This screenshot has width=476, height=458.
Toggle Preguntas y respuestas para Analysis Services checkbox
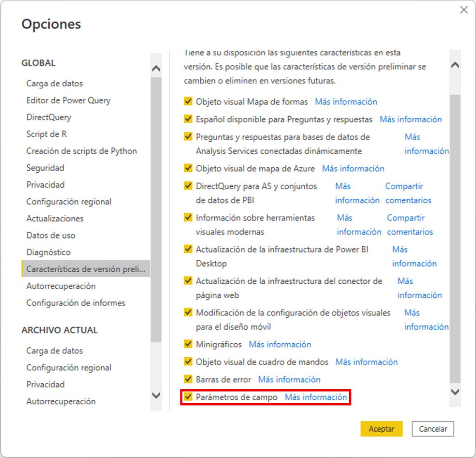(188, 136)
